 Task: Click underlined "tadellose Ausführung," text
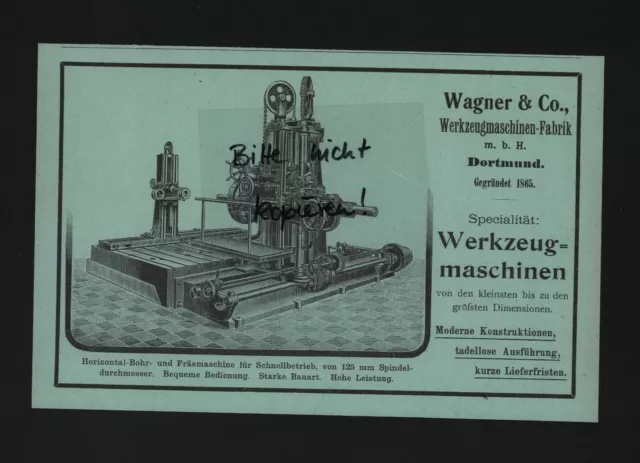[507, 352]
